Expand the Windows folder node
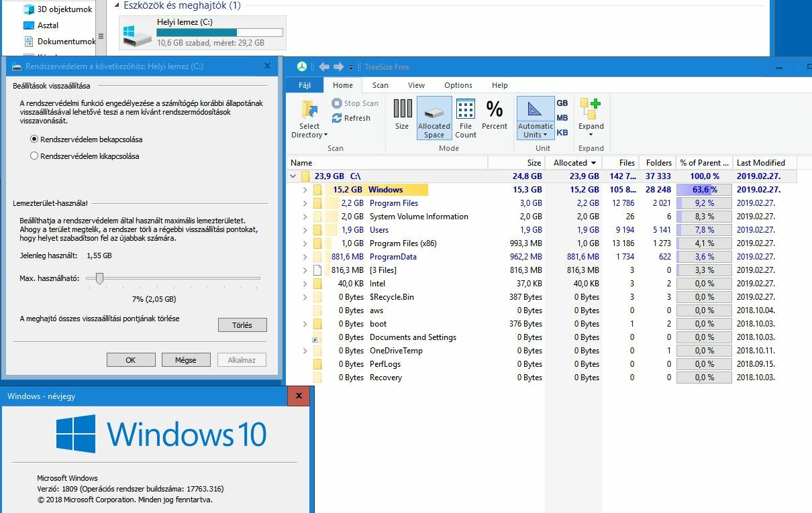This screenshot has height=513, width=812. tap(305, 190)
